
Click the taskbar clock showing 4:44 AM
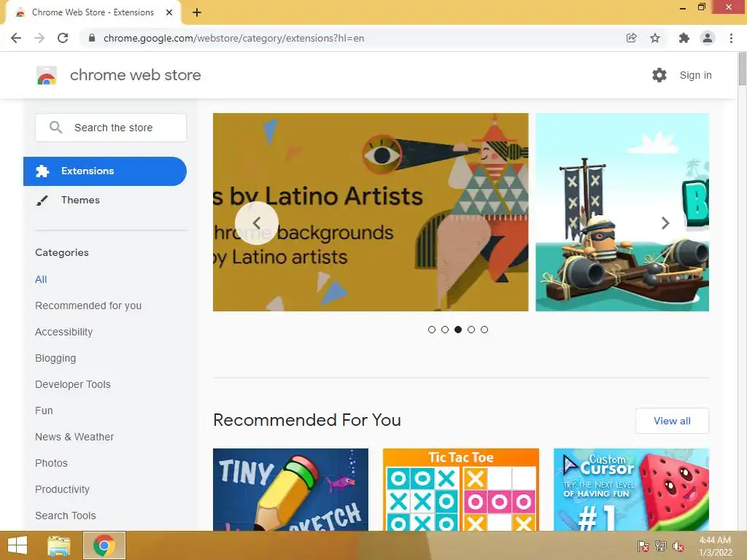[x=715, y=546]
